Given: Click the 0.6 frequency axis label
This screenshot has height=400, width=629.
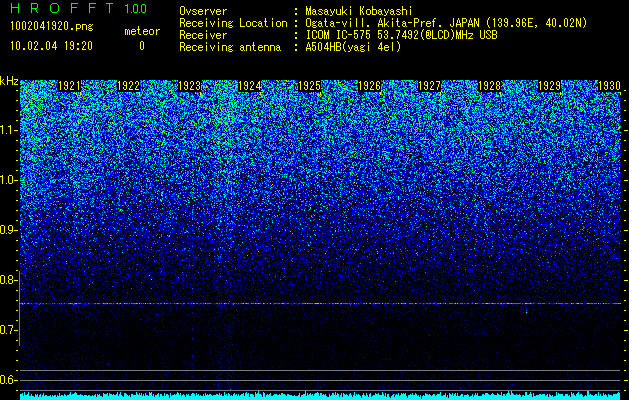Looking at the screenshot, I should [9, 380].
